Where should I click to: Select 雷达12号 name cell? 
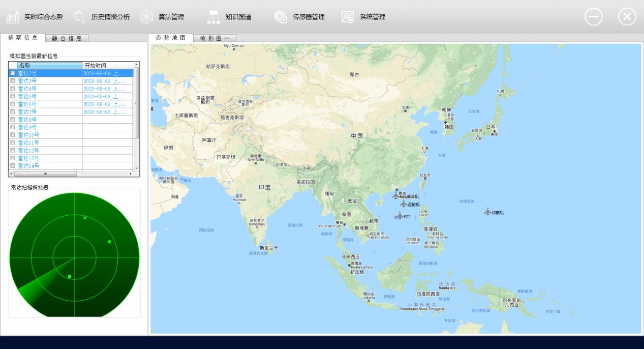coord(50,151)
